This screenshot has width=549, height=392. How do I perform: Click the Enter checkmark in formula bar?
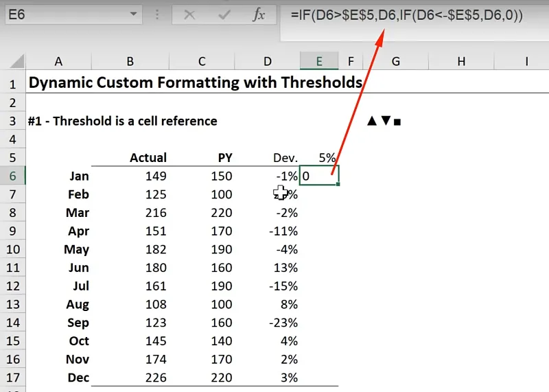[x=224, y=15]
